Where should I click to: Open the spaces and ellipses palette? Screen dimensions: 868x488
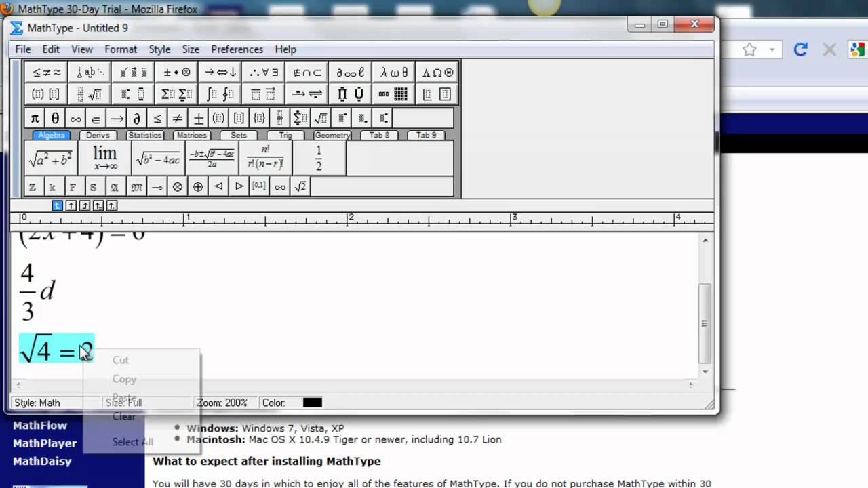pos(90,73)
